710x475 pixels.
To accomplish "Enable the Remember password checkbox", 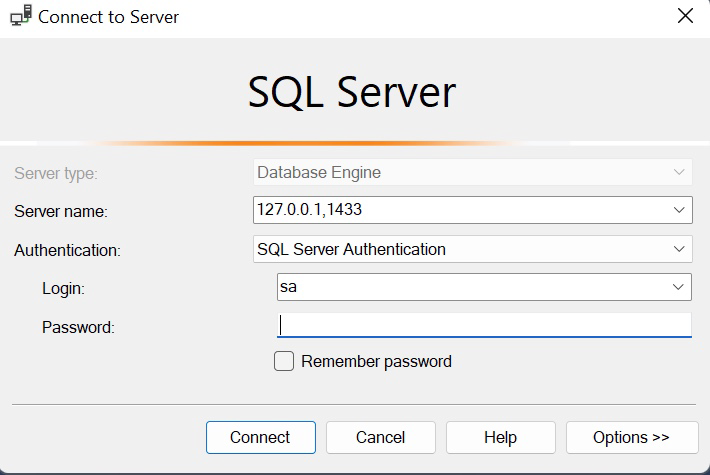I will [284, 362].
